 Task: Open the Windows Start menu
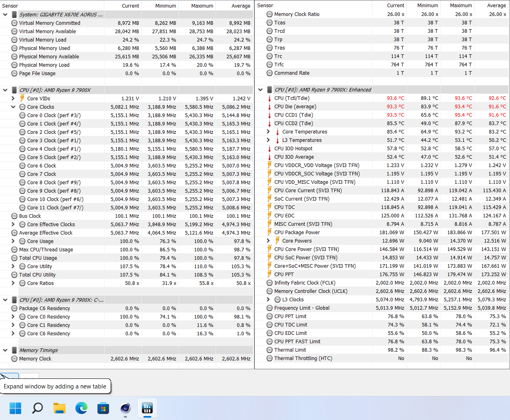point(16,408)
